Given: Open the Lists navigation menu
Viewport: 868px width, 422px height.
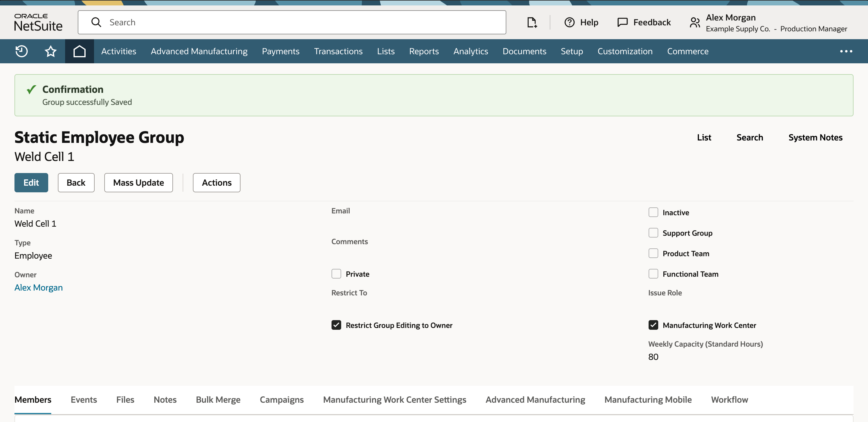Looking at the screenshot, I should (x=386, y=51).
